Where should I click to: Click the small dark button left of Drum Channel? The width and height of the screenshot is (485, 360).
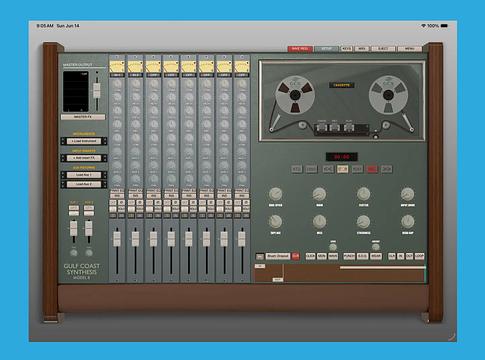click(x=260, y=256)
